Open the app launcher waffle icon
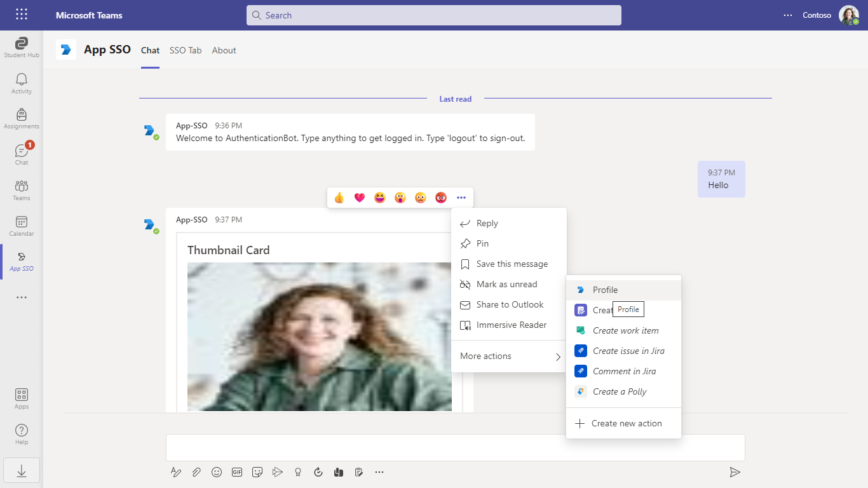The width and height of the screenshot is (868, 488). pos(21,15)
